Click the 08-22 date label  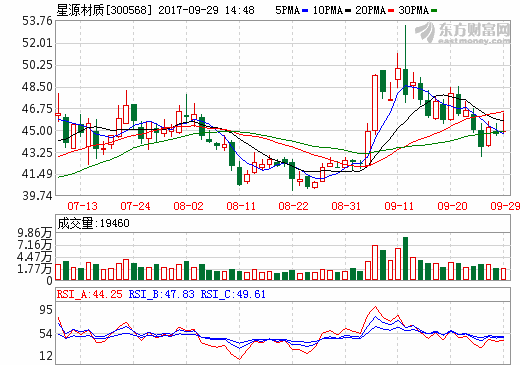tap(293, 206)
